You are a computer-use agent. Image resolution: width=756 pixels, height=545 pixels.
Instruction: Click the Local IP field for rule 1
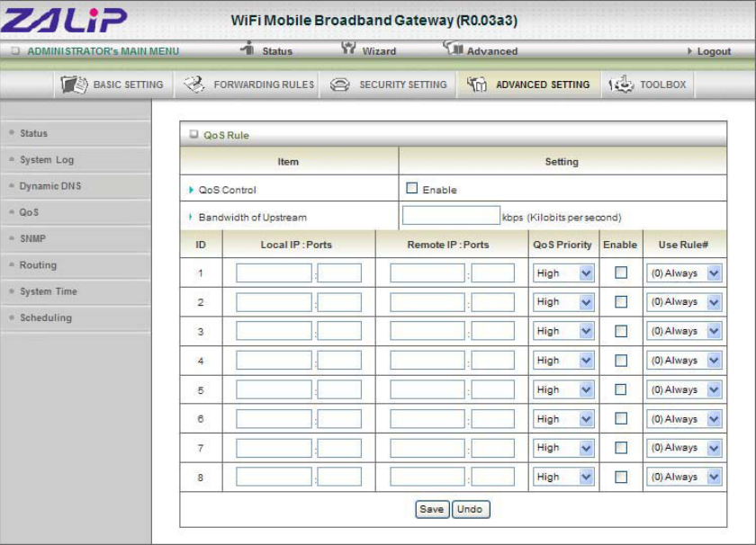(274, 272)
